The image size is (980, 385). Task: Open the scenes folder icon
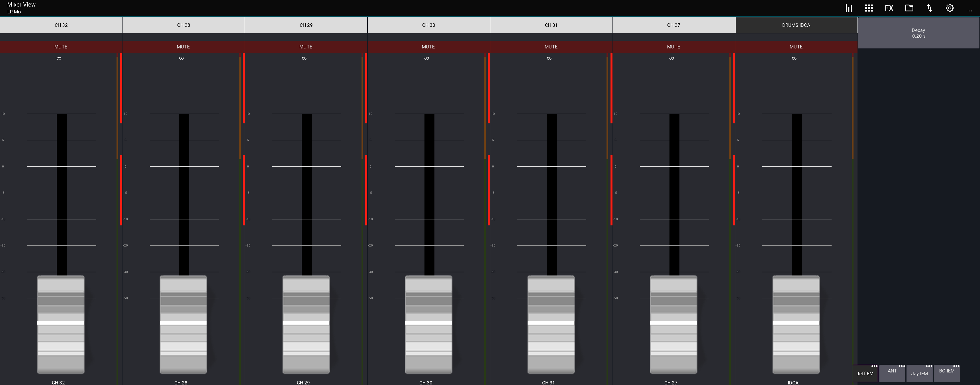909,8
